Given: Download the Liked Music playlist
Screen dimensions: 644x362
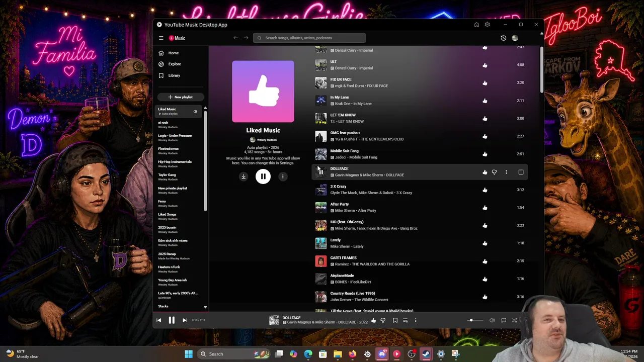Looking at the screenshot, I should tap(244, 176).
